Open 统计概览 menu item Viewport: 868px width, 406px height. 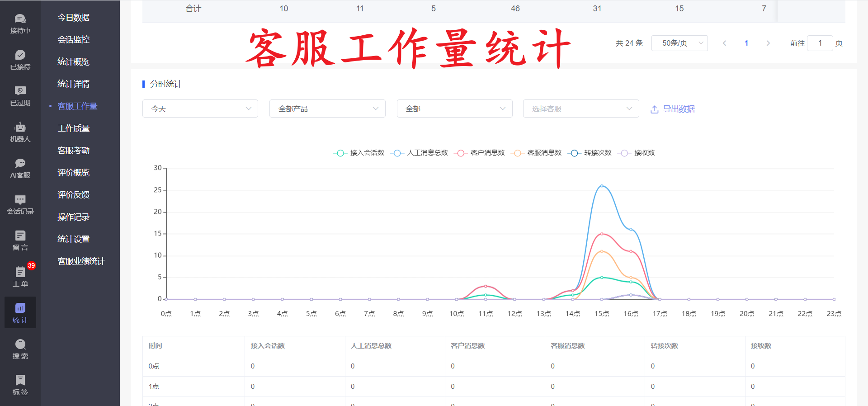74,62
